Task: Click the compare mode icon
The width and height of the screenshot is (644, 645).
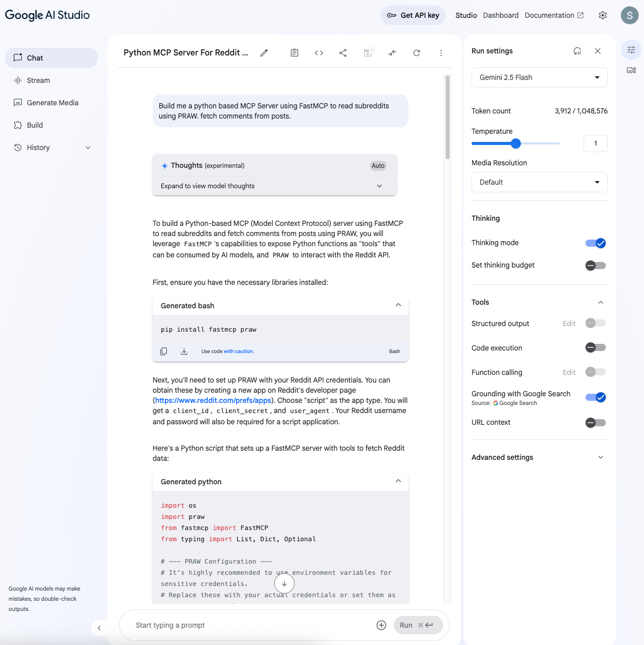Action: (x=392, y=53)
